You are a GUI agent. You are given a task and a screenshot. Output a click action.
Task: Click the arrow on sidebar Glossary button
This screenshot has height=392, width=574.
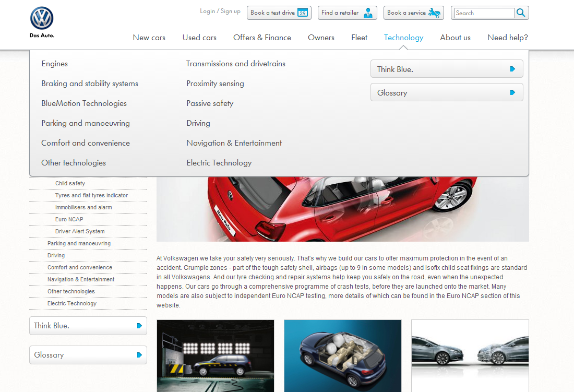click(139, 354)
